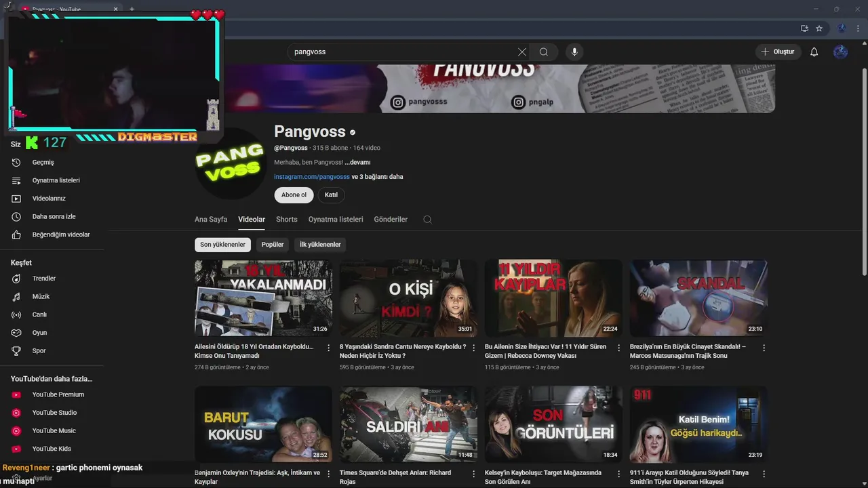Open 'Times Square'de Dehşet Anları' video title
868x488 pixels.
pos(395,477)
